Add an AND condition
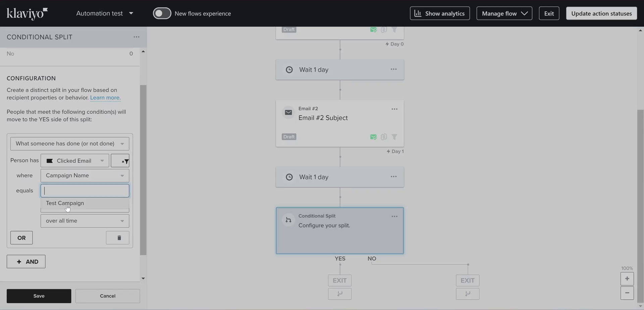 click(x=26, y=262)
